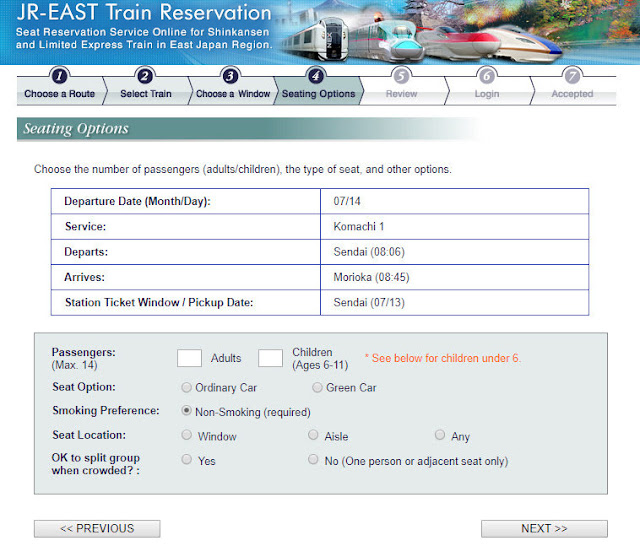Click the step 4 number badge
The image size is (640, 546).
pos(316,76)
